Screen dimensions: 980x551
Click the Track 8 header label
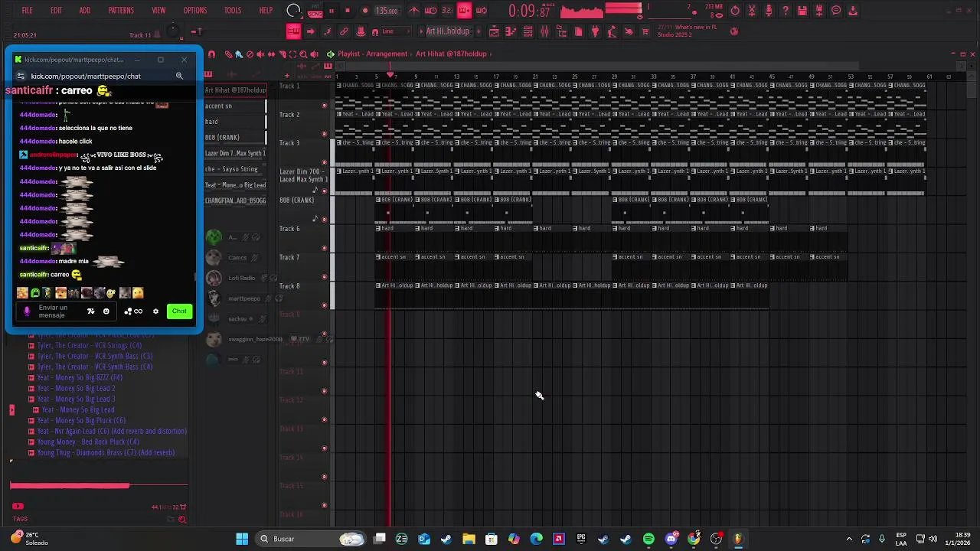[289, 286]
